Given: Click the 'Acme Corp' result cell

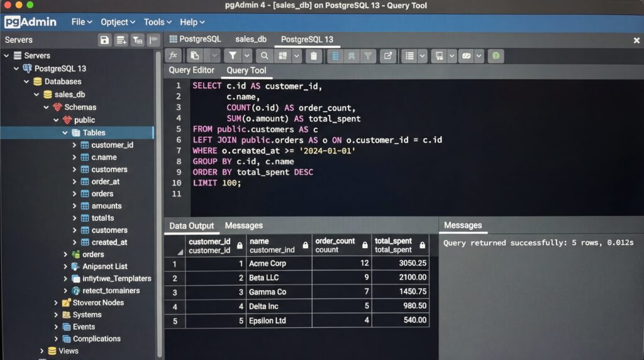Looking at the screenshot, I should coord(279,264).
